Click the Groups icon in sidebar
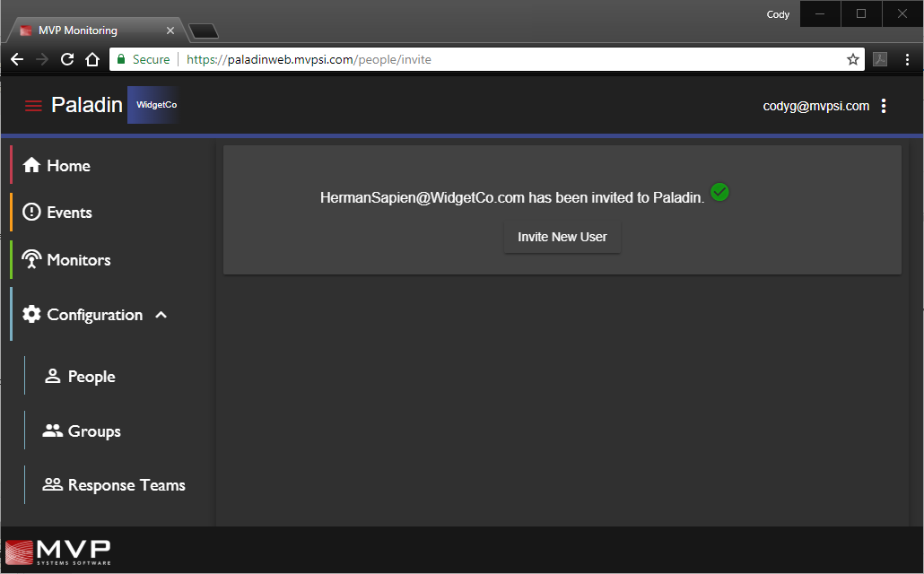The width and height of the screenshot is (924, 574). pyautogui.click(x=52, y=431)
